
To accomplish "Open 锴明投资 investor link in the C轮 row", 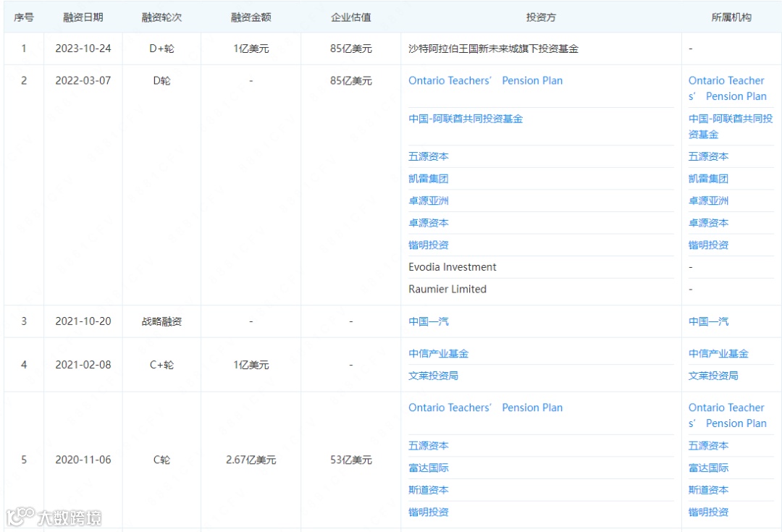I will 429,512.
